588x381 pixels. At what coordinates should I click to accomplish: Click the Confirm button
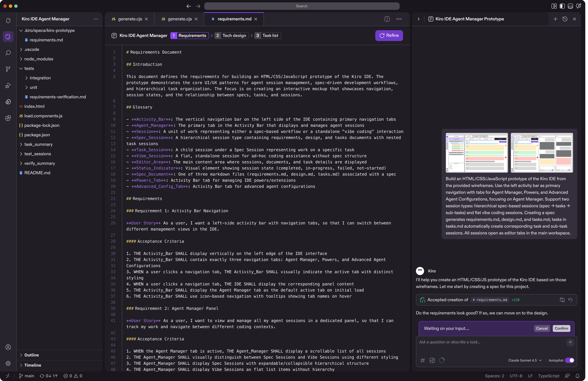561,328
